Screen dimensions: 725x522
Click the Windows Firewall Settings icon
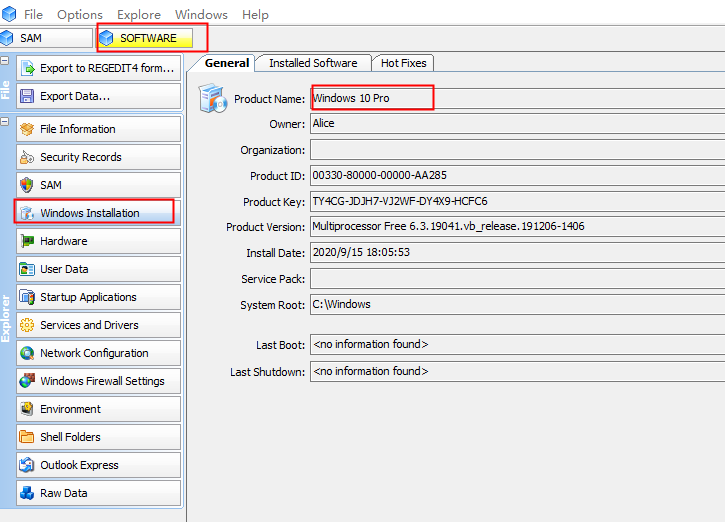click(x=27, y=381)
